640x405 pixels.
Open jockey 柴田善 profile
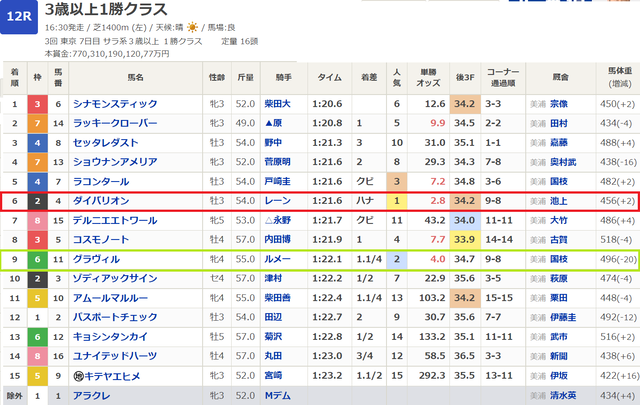[x=278, y=298]
